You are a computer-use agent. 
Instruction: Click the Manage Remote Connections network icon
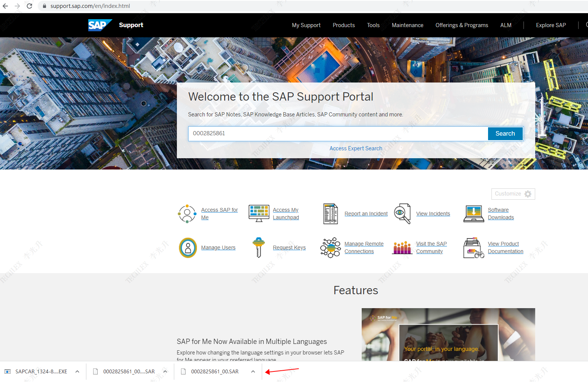pos(330,248)
